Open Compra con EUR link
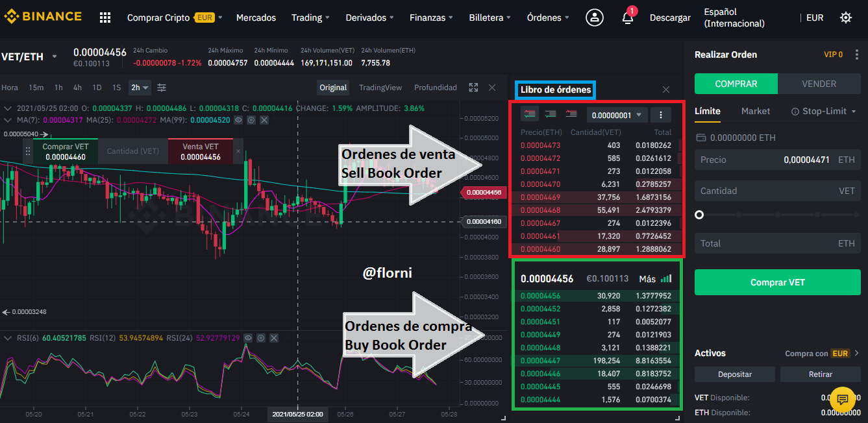 [x=822, y=354]
